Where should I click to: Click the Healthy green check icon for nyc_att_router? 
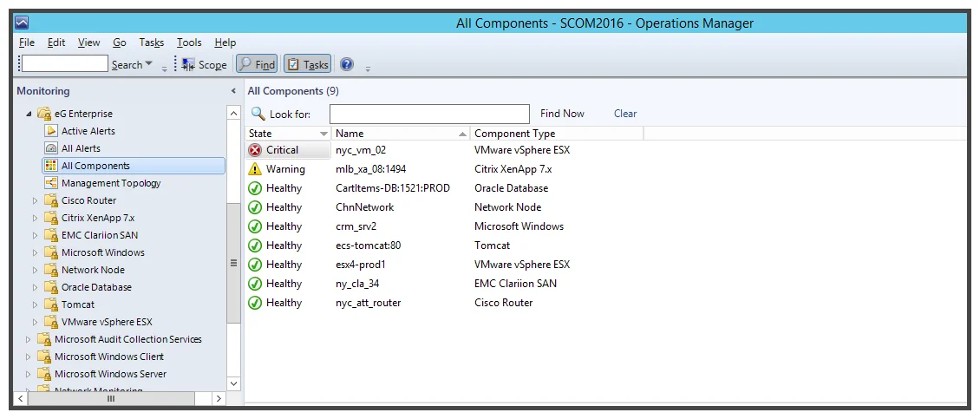(255, 303)
